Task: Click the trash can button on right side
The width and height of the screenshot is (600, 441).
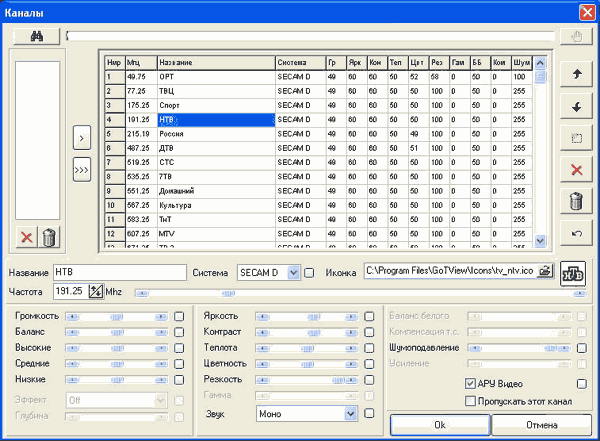Action: 576,201
